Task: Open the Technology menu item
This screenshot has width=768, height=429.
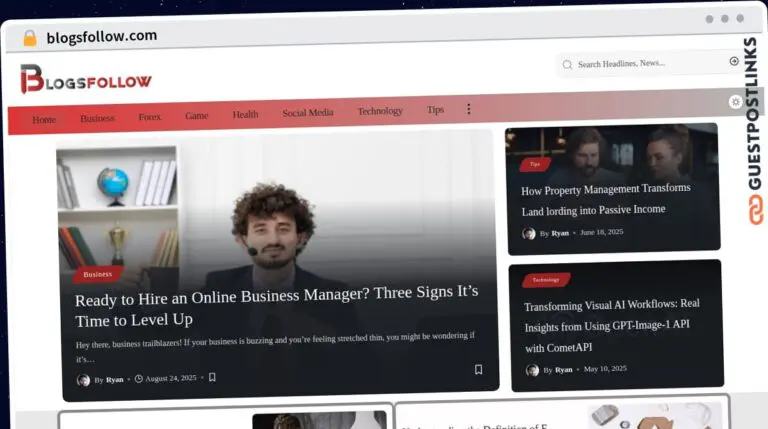Action: pyautogui.click(x=380, y=111)
